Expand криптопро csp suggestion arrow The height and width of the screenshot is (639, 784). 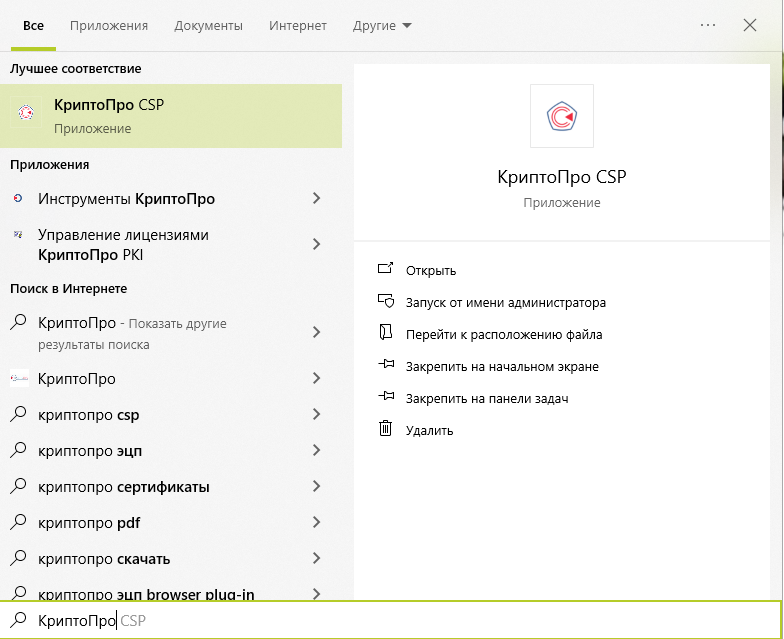(x=316, y=414)
